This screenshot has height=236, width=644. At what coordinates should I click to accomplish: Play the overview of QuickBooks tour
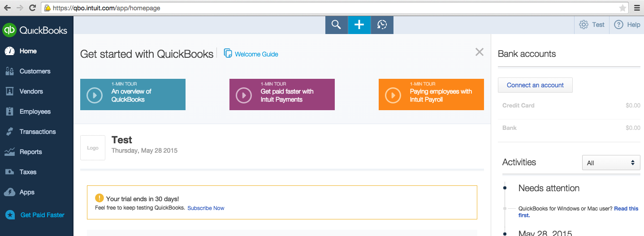[x=95, y=95]
